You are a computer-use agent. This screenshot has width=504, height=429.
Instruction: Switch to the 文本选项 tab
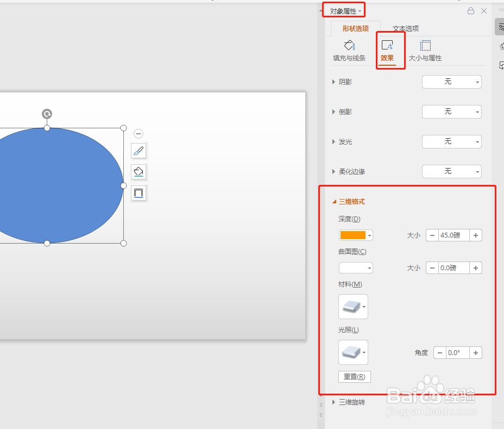point(406,28)
